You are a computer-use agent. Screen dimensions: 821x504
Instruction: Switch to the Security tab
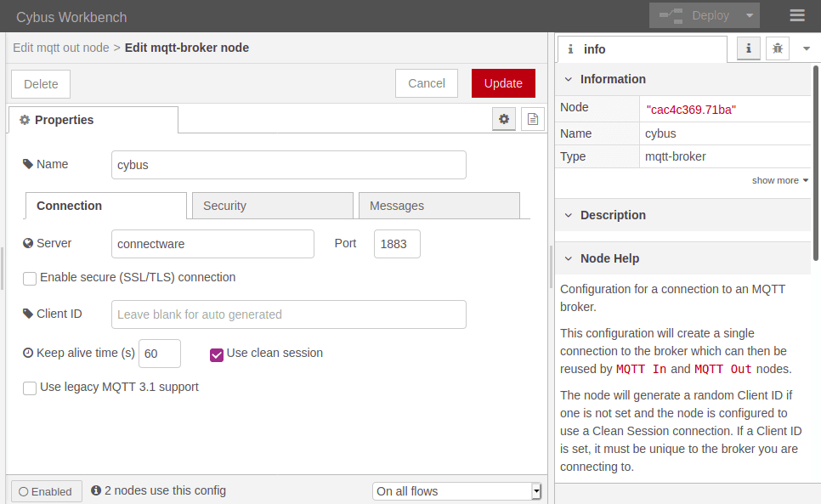[272, 206]
